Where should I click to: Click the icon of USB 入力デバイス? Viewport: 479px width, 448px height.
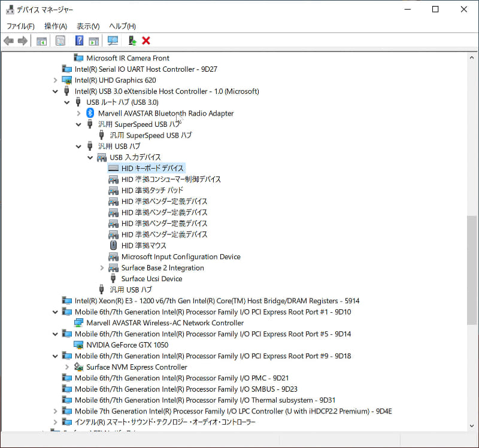tap(102, 157)
